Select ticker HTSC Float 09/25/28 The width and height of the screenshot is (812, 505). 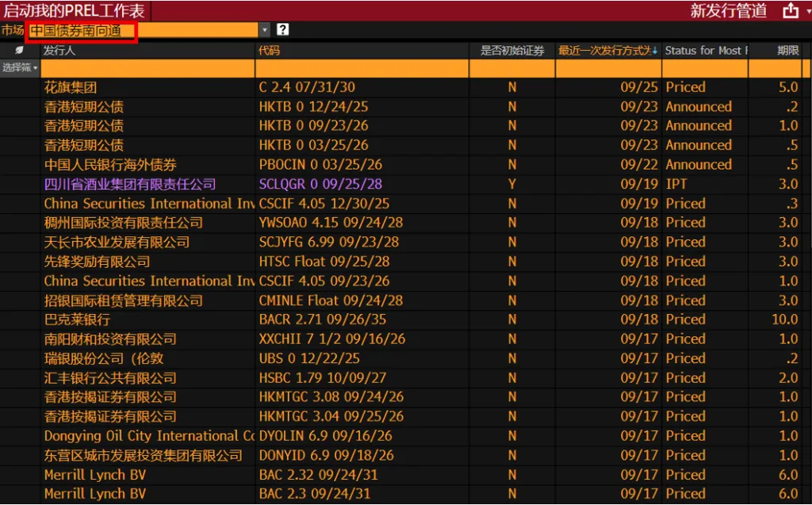(324, 262)
